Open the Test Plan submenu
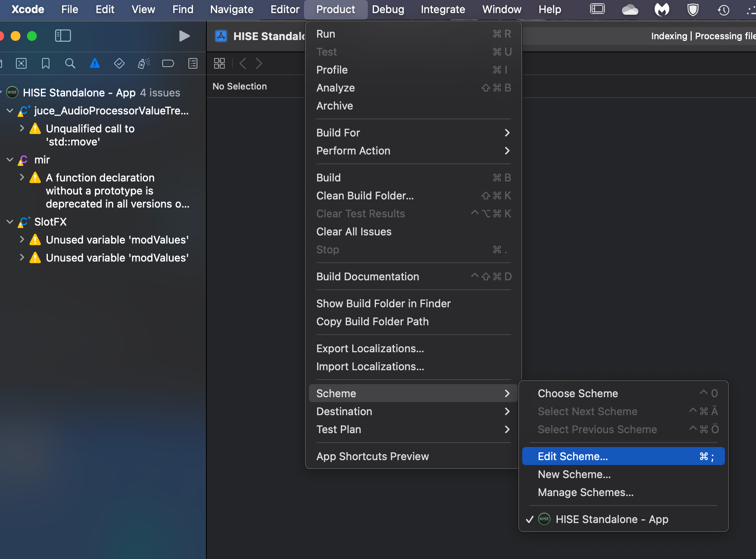756x559 pixels. pyautogui.click(x=413, y=429)
